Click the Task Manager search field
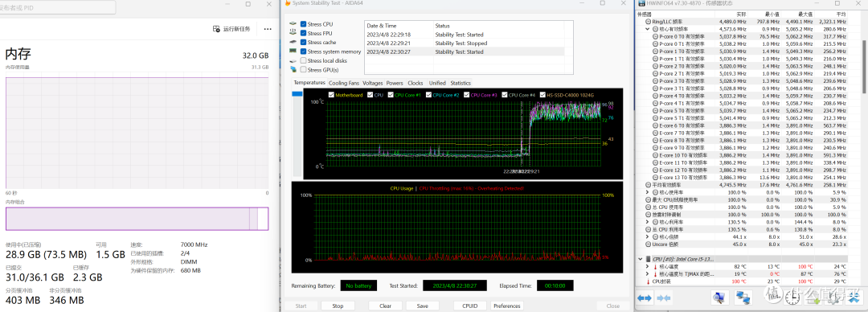The image size is (868, 312). (58, 7)
